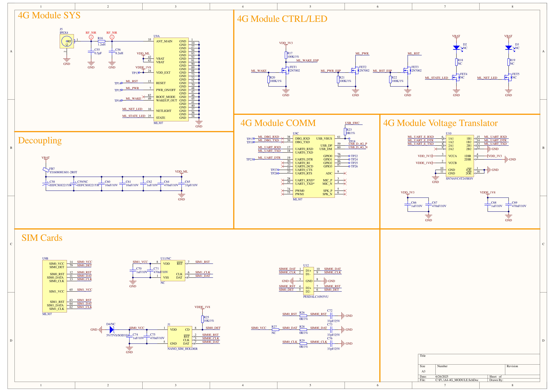
Task: Click the 'Decoupling' section title
Action: coord(40,140)
